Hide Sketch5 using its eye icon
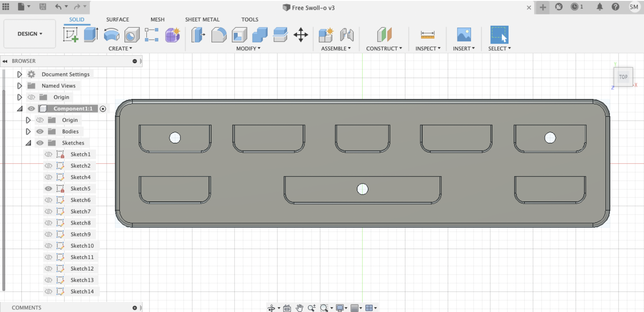Viewport: 644px width, 312px height. point(48,189)
